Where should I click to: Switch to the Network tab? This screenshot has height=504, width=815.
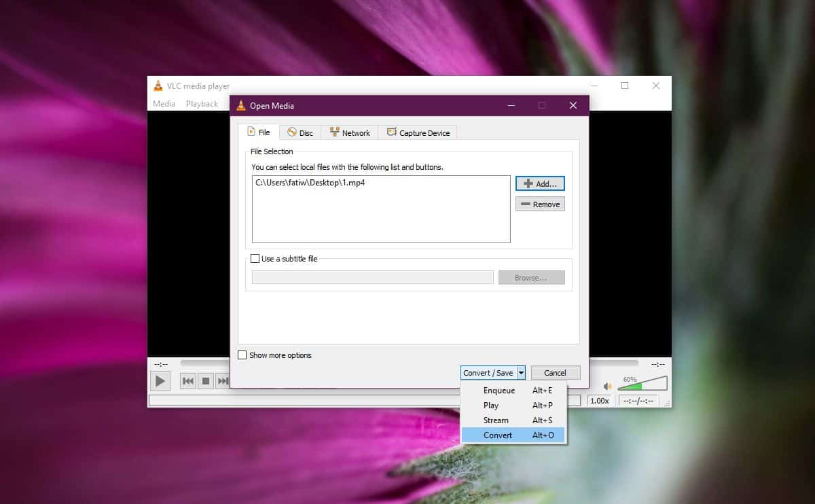tap(350, 132)
